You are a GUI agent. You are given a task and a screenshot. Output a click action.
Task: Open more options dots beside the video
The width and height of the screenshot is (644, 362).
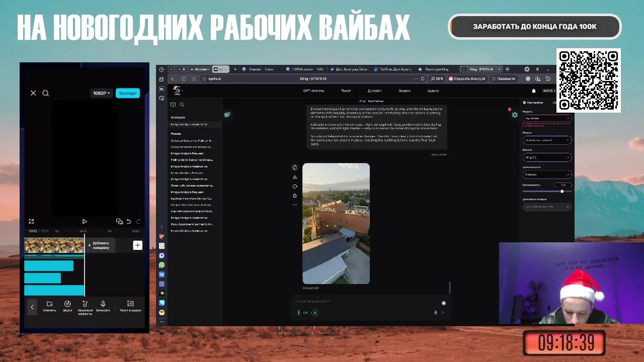point(295,205)
